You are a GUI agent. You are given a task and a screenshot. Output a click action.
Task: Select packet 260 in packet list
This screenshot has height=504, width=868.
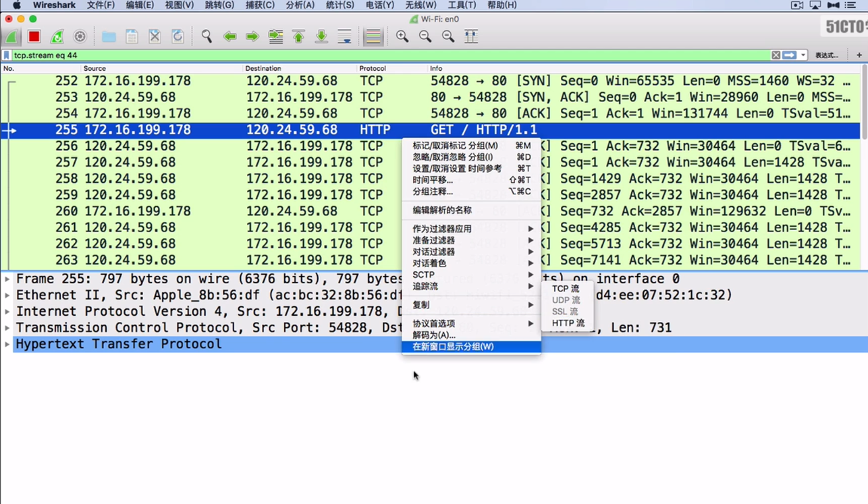(x=431, y=211)
